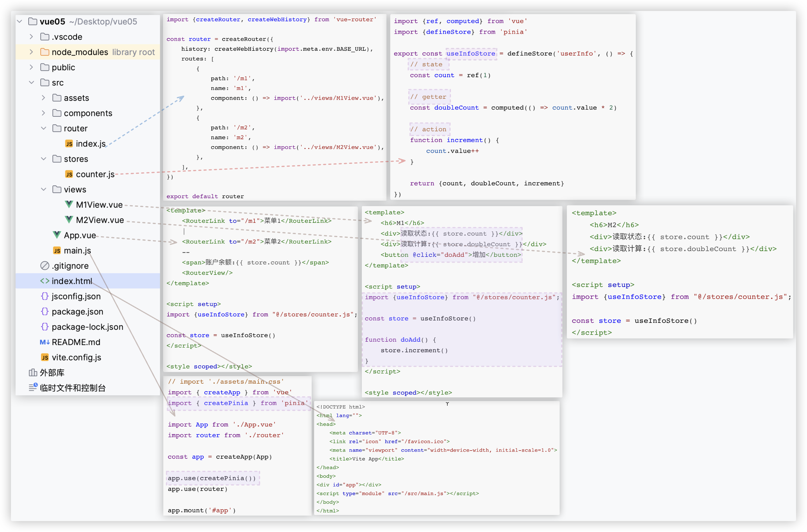Collapse the src folder
The height and width of the screenshot is (532, 807).
tap(31, 82)
